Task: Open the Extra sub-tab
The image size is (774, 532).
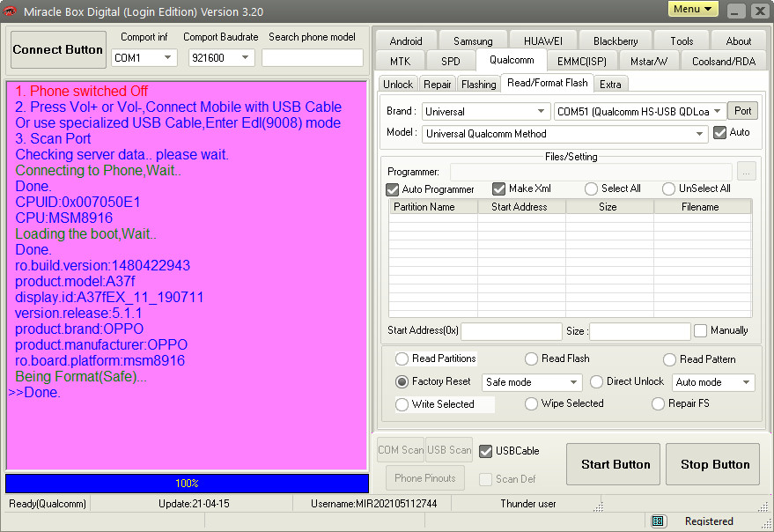Action: pyautogui.click(x=610, y=85)
